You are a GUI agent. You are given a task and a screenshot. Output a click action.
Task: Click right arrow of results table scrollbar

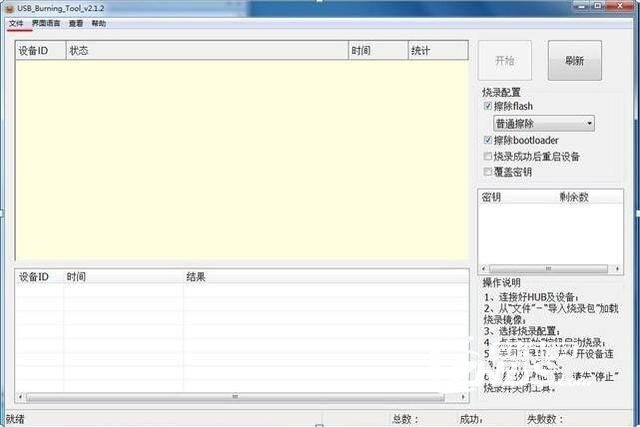pyautogui.click(x=463, y=397)
